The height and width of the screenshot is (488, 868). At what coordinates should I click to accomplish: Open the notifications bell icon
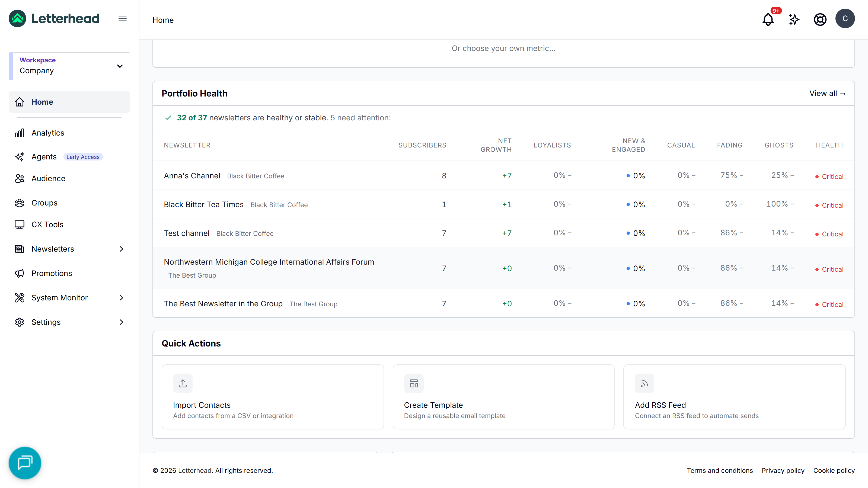point(768,20)
